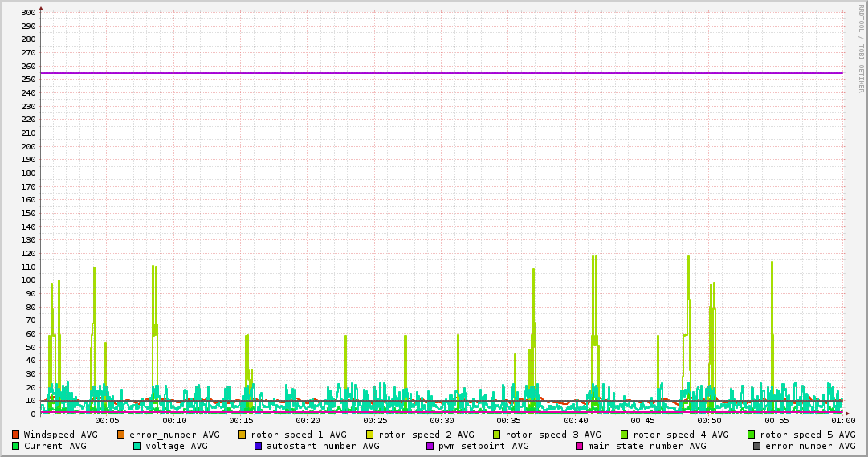Click the pink main_state_number AVG swatch
Screen dimensions: 868x457
(580, 446)
